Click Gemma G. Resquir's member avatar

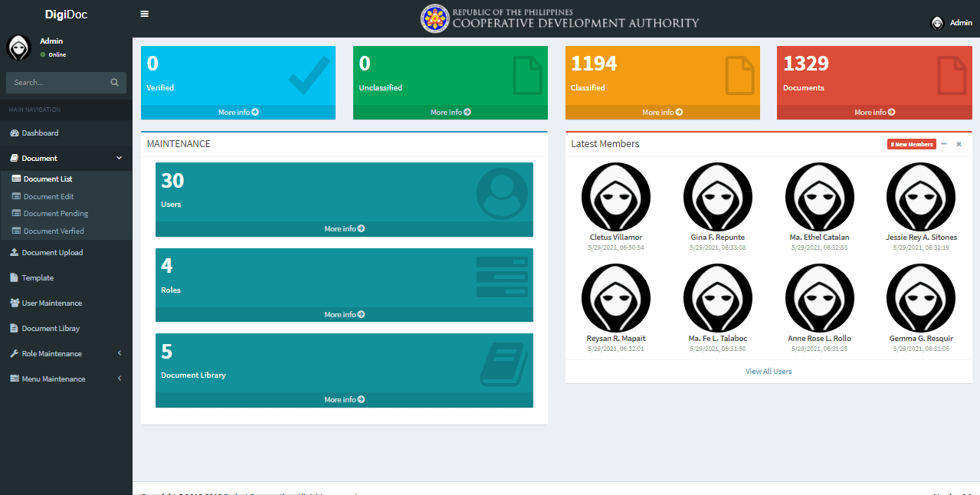pyautogui.click(x=921, y=298)
